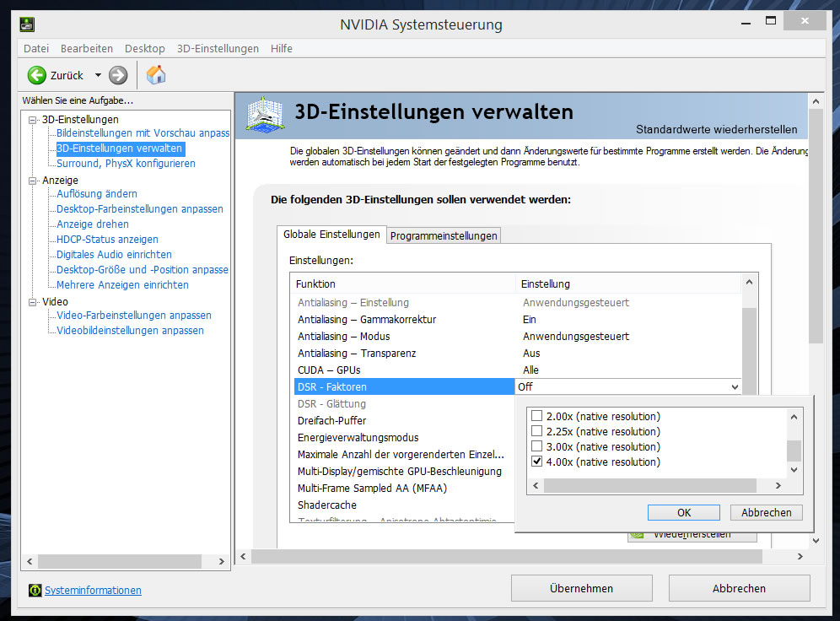
Task: Select Anzeige drehen task
Action: 93,224
